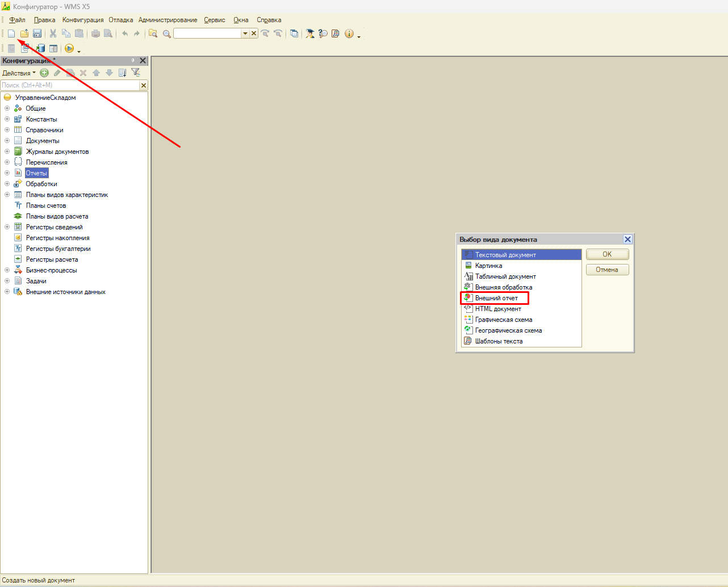Move the selected item up

coord(96,73)
